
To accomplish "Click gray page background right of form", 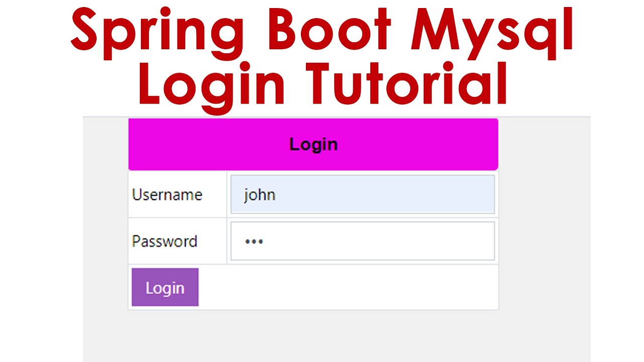I will click(x=543, y=226).
